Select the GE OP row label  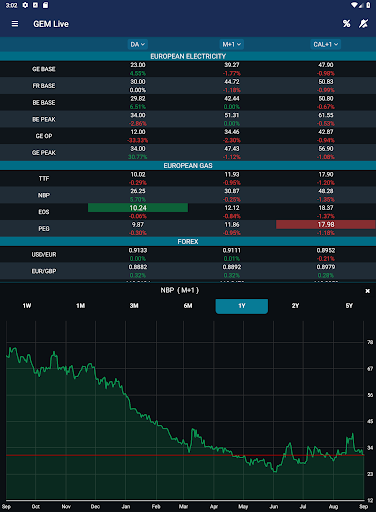coord(44,136)
